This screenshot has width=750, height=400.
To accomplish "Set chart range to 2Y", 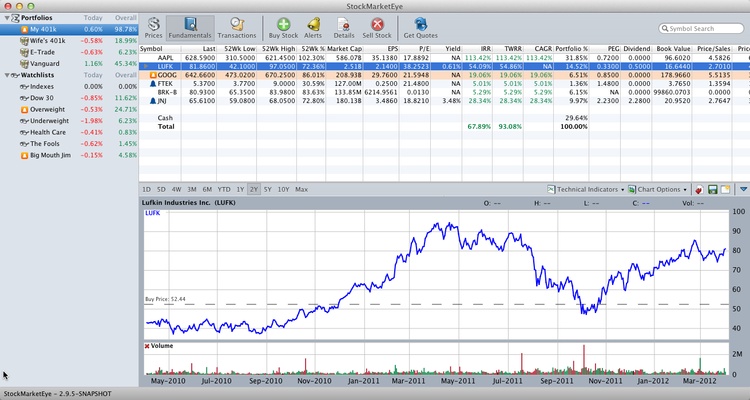I will (x=254, y=189).
